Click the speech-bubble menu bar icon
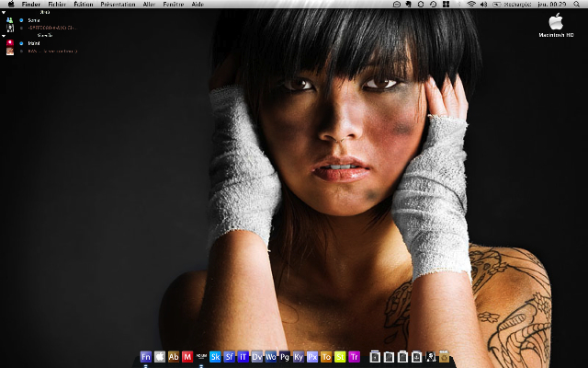 click(396, 4)
